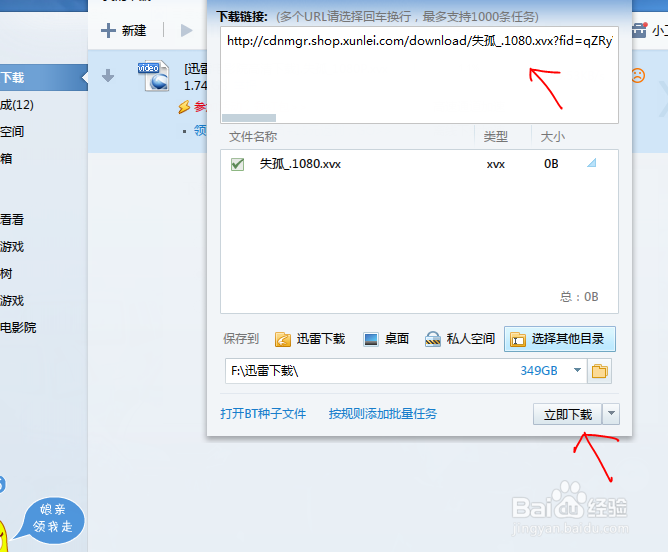Click the horizontal scrollbar under URL box
668x552 pixels.
tap(249, 118)
